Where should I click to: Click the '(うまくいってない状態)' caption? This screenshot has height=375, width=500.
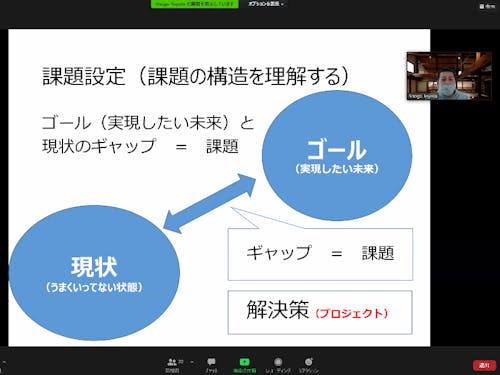[x=94, y=287]
